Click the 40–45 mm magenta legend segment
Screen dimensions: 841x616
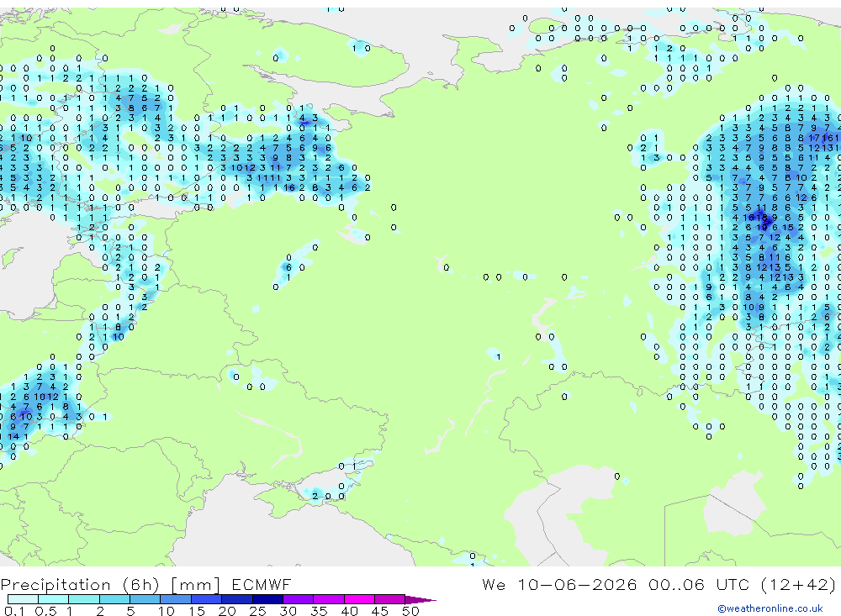click(359, 599)
